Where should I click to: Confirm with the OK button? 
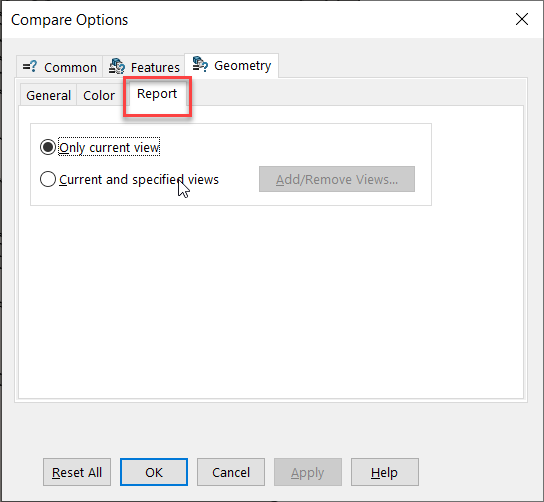[154, 472]
